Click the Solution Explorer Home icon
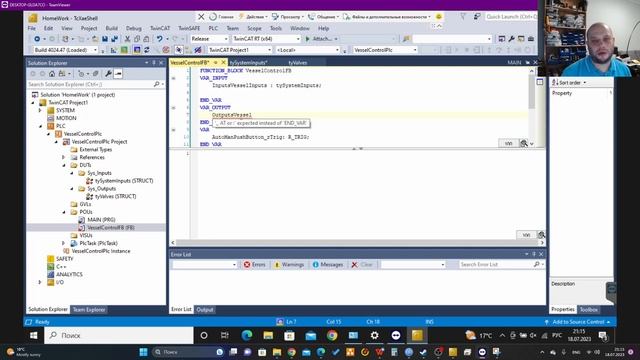 (x=52, y=74)
